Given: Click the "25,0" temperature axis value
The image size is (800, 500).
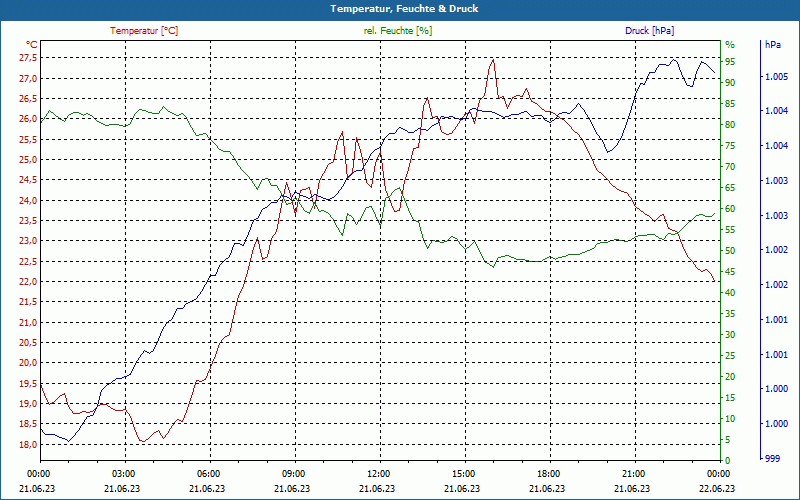Looking at the screenshot, I should point(28,160).
